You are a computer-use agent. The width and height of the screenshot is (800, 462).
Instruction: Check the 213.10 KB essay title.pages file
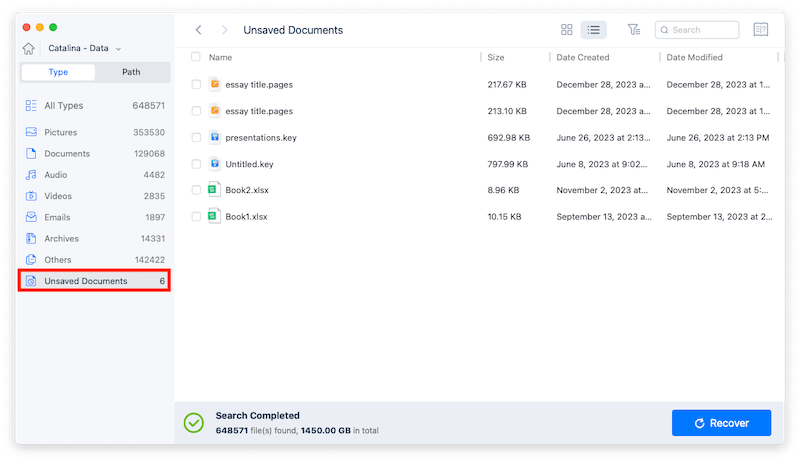tap(196, 111)
